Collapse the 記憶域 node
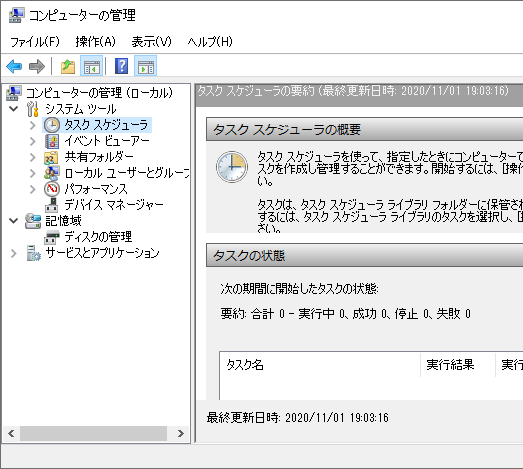523x469 pixels. pos(13,220)
